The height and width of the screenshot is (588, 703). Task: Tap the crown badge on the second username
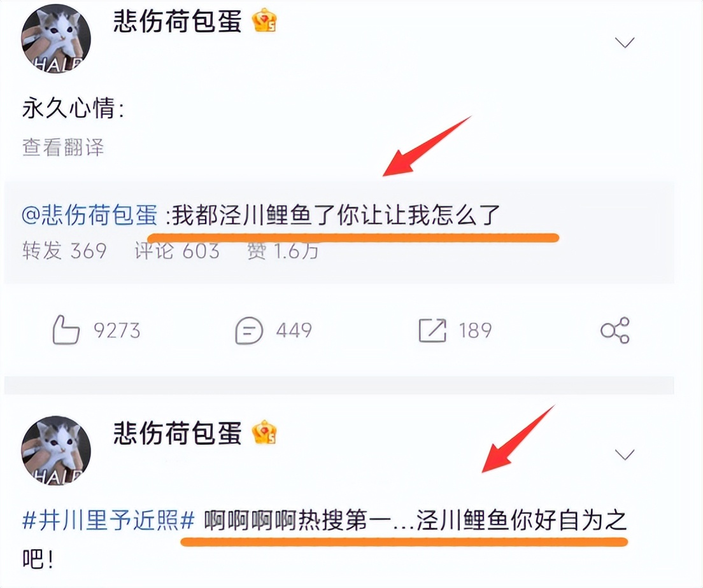click(264, 433)
